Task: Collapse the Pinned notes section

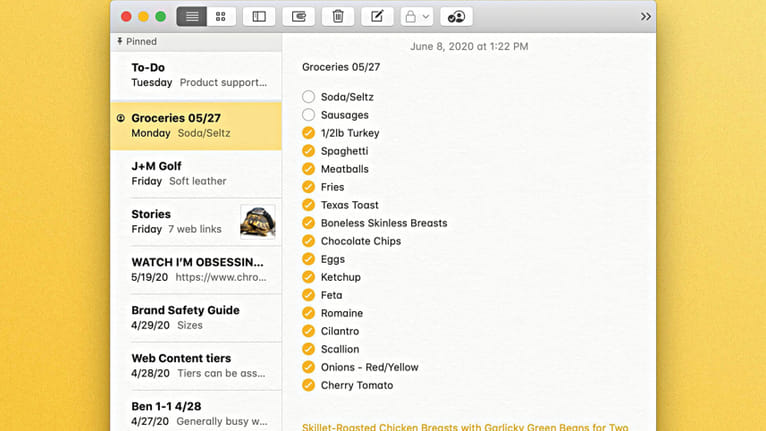Action: [136, 42]
